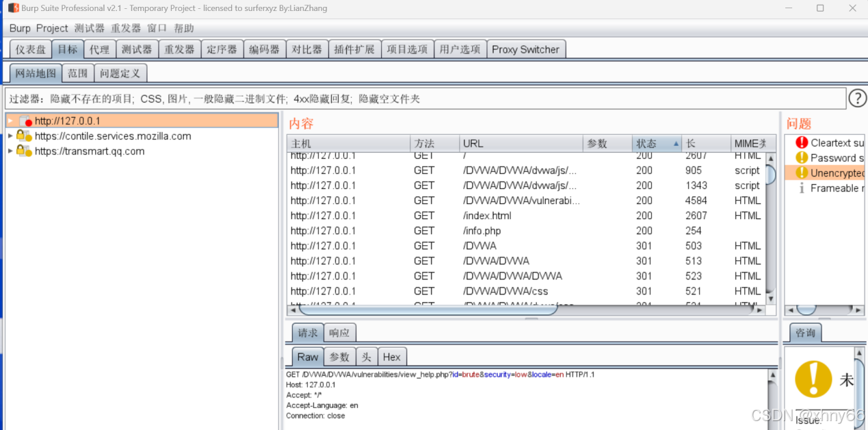Image resolution: width=868 pixels, height=430 pixels.
Task: Switch to the 响应 tab
Action: (339, 333)
